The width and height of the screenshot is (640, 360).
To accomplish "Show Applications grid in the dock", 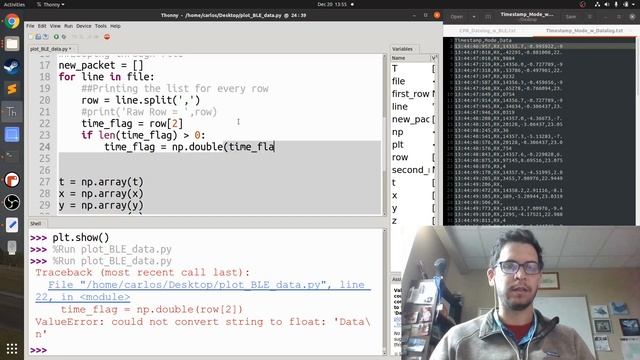I will click(12, 349).
